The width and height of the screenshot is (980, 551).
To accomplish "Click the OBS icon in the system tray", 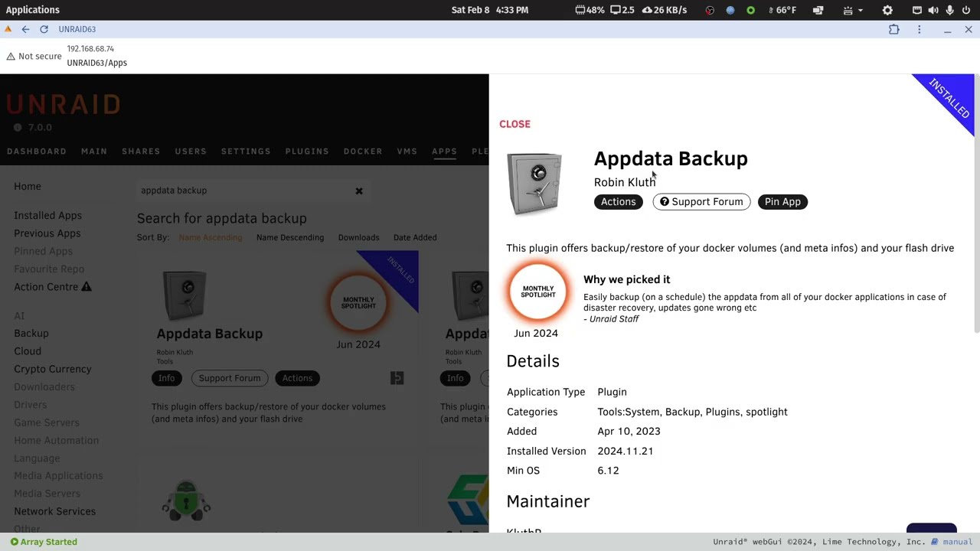I will coord(710,10).
